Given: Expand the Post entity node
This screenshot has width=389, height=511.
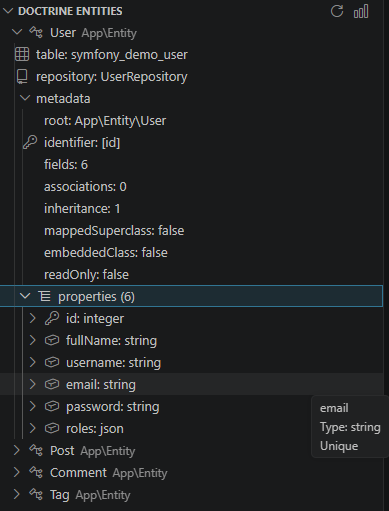Looking at the screenshot, I should click(x=16, y=450).
